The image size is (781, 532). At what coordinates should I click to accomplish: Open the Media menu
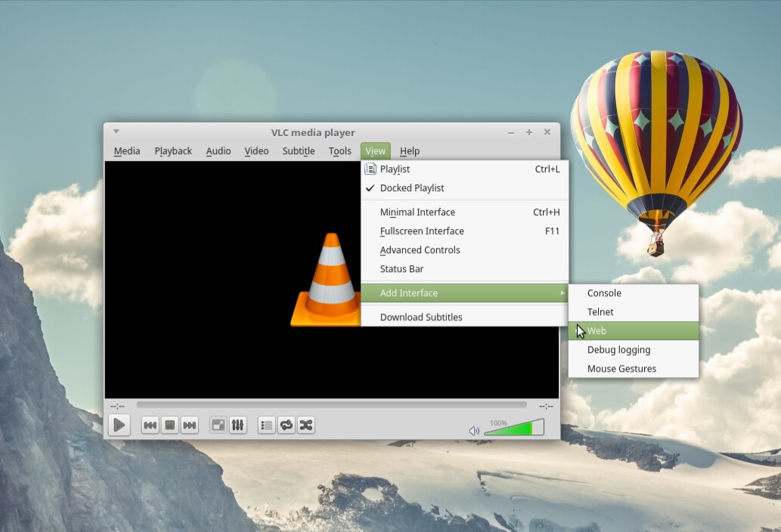tap(127, 151)
